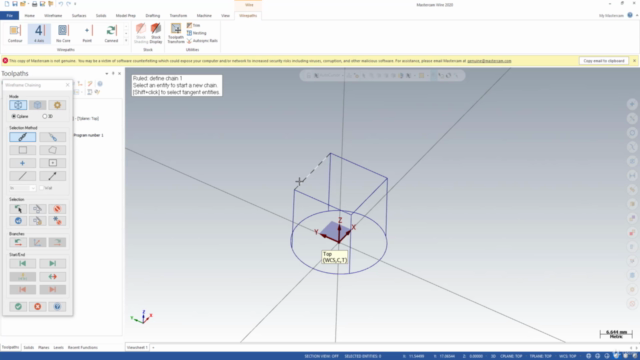Confirm chaining with green OK button
This screenshot has width=640, height=360.
(18, 307)
